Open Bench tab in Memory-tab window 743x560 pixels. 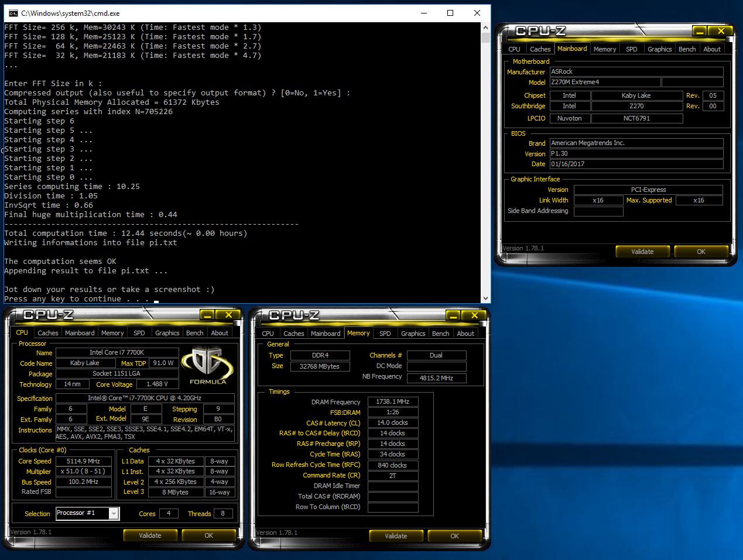coord(441,334)
